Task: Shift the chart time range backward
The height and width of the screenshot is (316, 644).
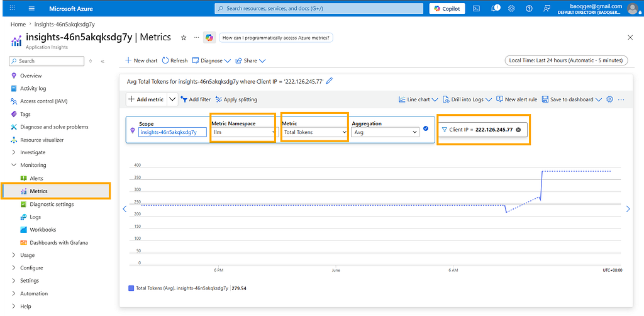Action: [x=125, y=209]
